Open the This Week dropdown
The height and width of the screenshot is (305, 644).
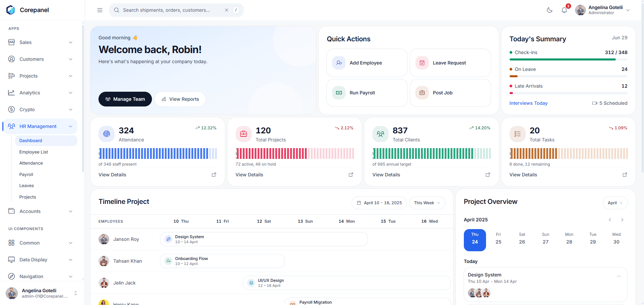[427, 203]
